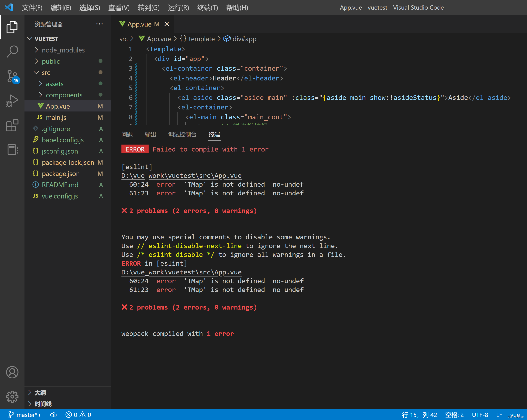Open the 终端(T) menu
Viewport: 527px width, 420px height.
point(207,8)
